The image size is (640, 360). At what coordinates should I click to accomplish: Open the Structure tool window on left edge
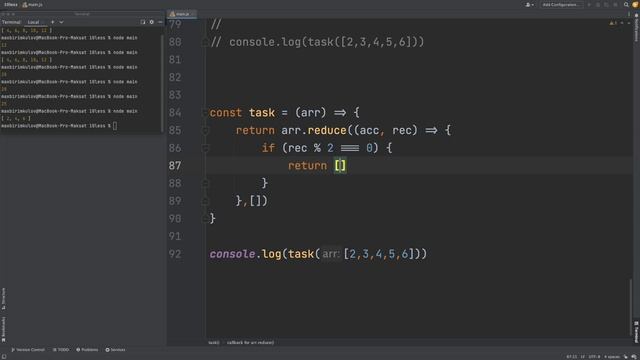3,299
